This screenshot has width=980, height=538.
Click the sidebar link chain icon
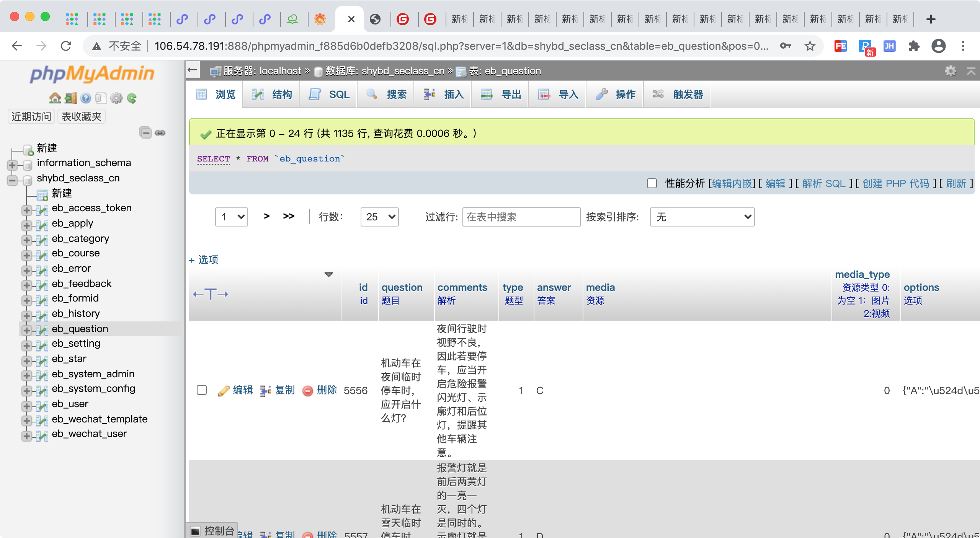[x=160, y=133]
